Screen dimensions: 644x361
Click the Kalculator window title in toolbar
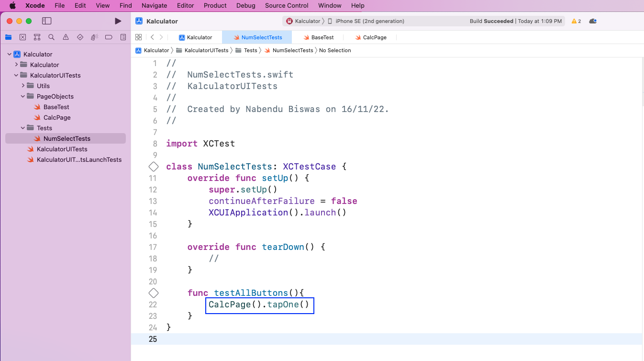tap(162, 21)
